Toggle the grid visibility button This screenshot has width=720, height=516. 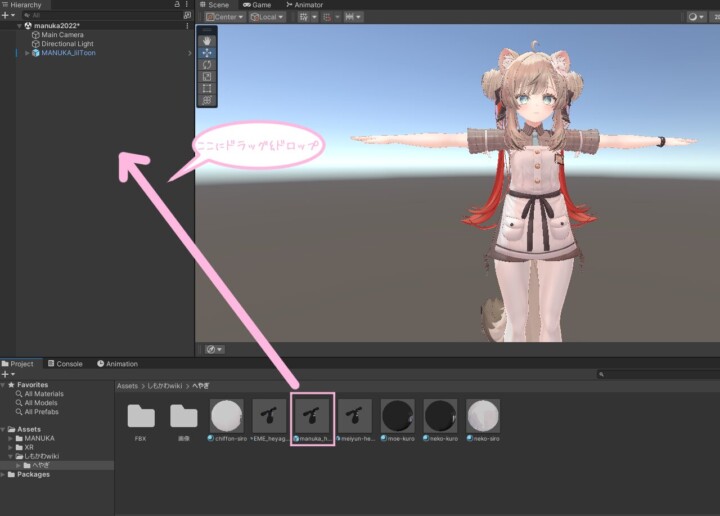304,17
